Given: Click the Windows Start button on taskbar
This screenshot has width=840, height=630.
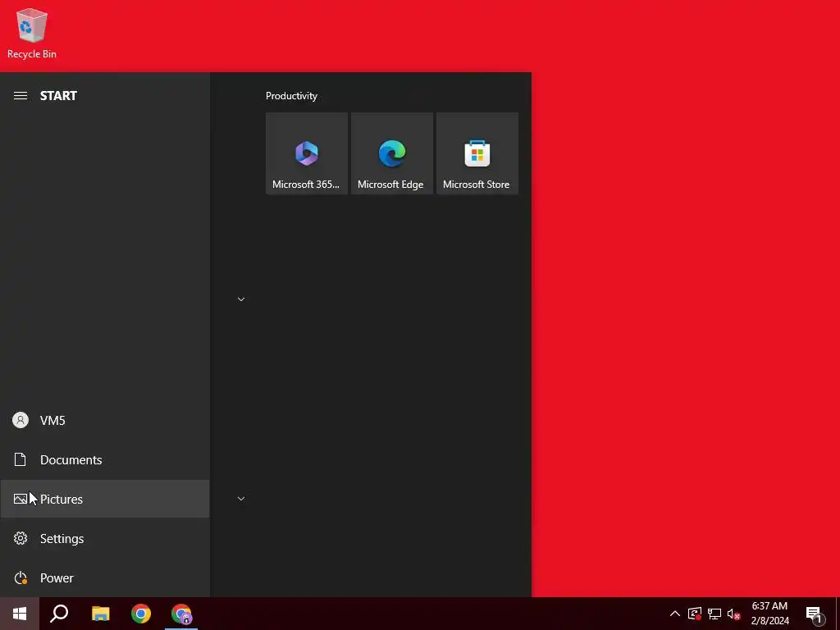Looking at the screenshot, I should 20,614.
